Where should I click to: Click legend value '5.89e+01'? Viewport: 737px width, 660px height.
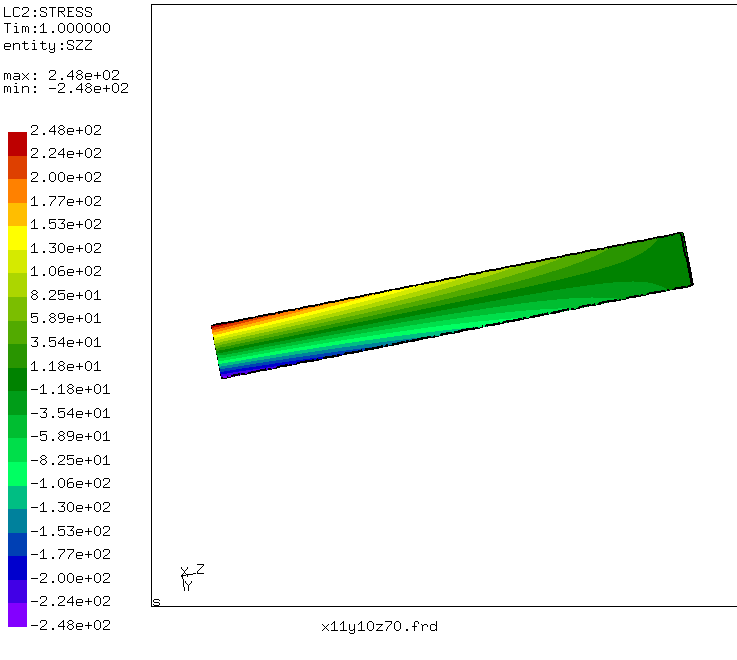pos(66,318)
